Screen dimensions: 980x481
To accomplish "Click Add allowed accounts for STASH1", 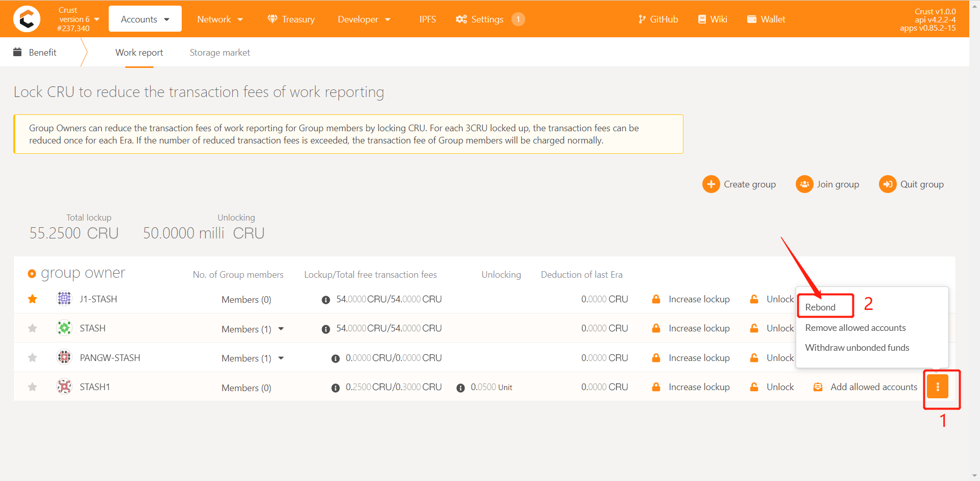I will [874, 387].
